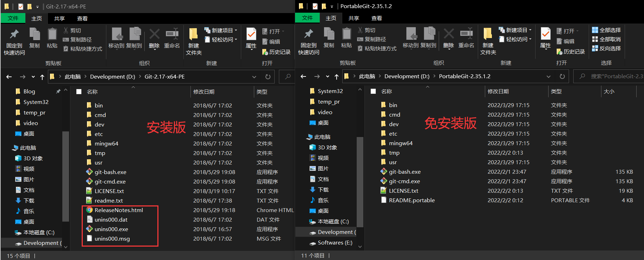
Task: Click the search box in PortableGit window
Action: coord(609,76)
